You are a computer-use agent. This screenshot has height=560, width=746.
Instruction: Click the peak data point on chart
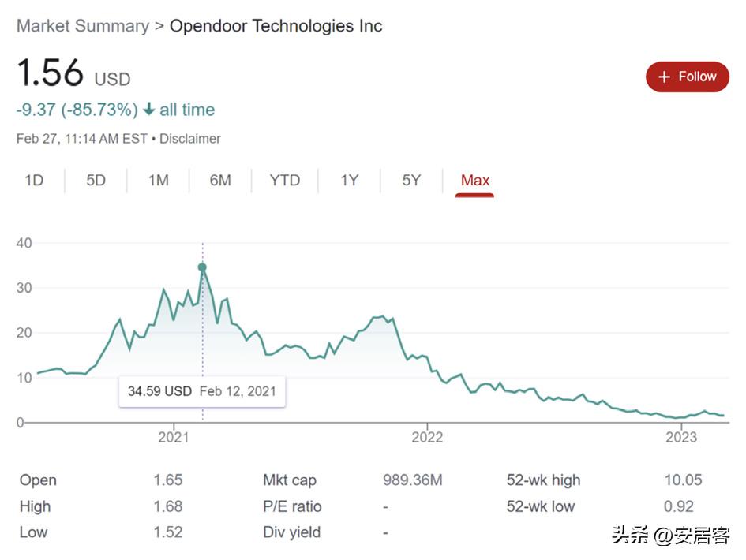(202, 267)
